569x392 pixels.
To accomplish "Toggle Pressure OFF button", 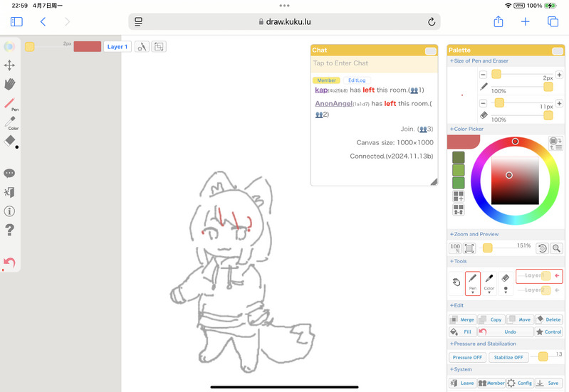I will pos(467,357).
